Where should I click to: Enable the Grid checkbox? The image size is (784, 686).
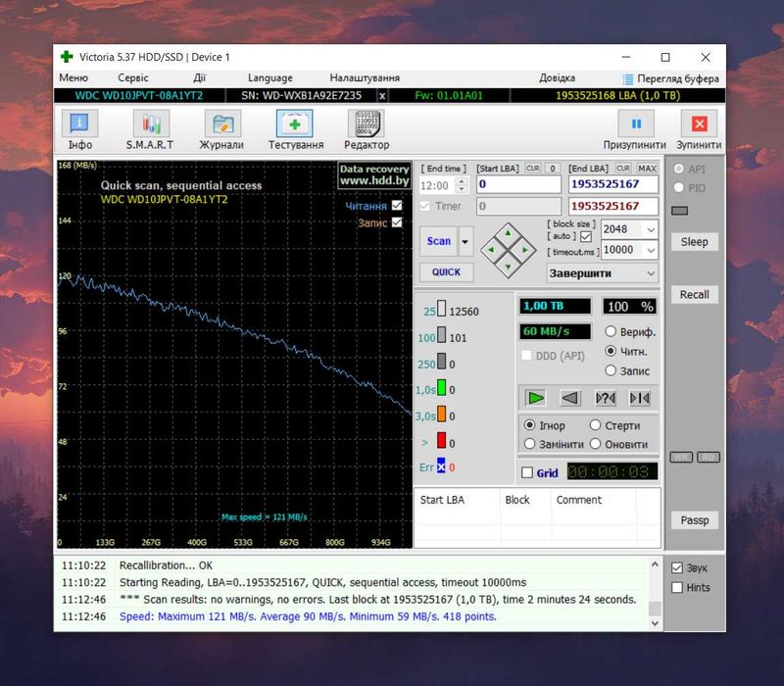527,472
